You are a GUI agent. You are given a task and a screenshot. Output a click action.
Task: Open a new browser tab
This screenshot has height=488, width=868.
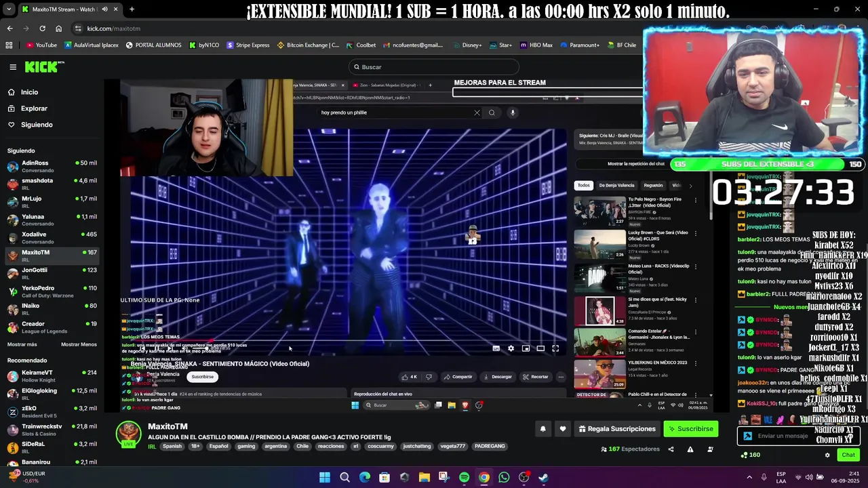pos(132,9)
